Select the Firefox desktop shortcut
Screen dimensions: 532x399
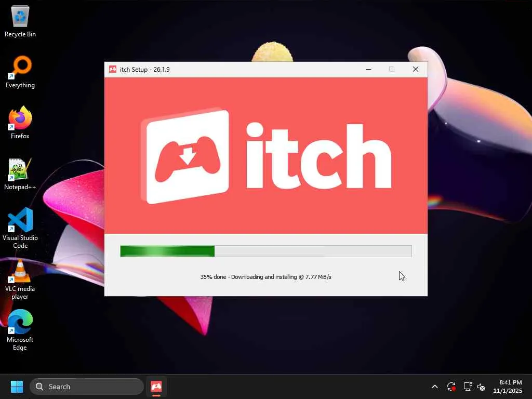point(20,123)
